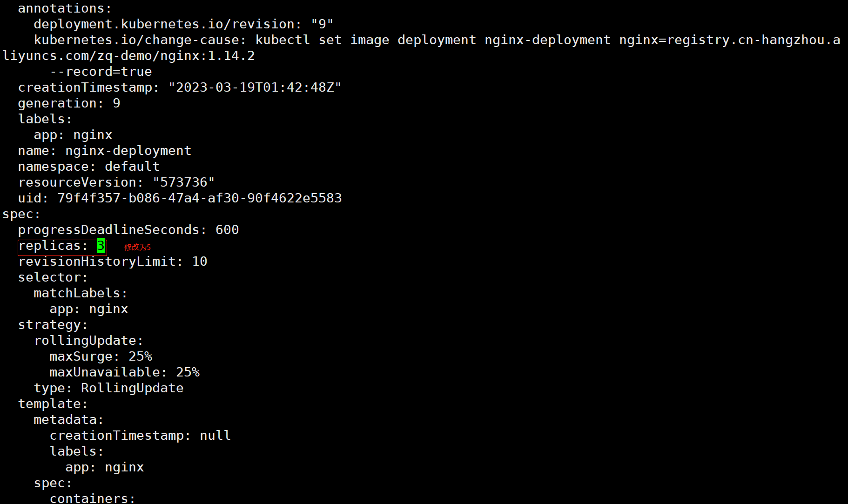
Task: Click the namespace default value
Action: (132, 167)
